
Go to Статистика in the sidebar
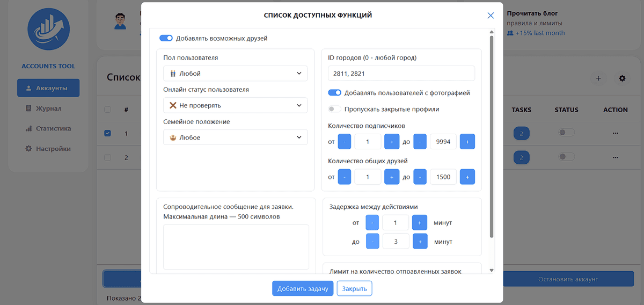[48, 129]
